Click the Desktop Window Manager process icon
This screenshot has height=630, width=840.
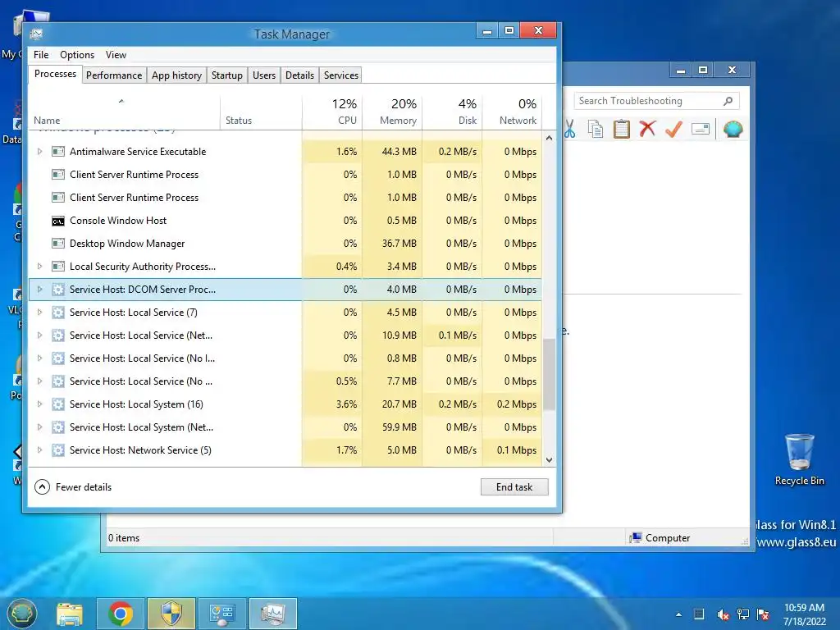(58, 244)
